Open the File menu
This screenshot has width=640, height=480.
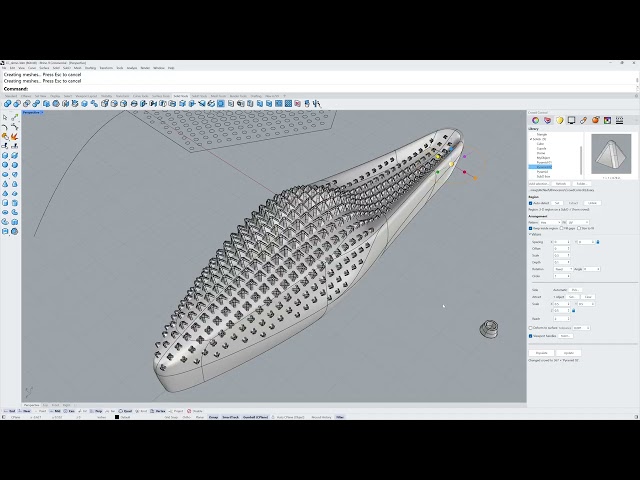click(4, 68)
